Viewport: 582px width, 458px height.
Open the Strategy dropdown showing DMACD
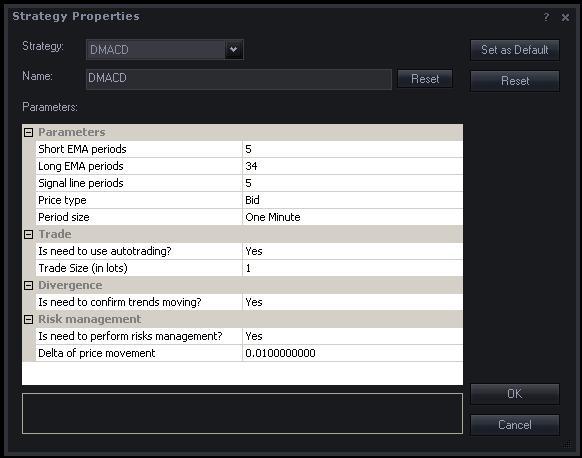coord(164,49)
